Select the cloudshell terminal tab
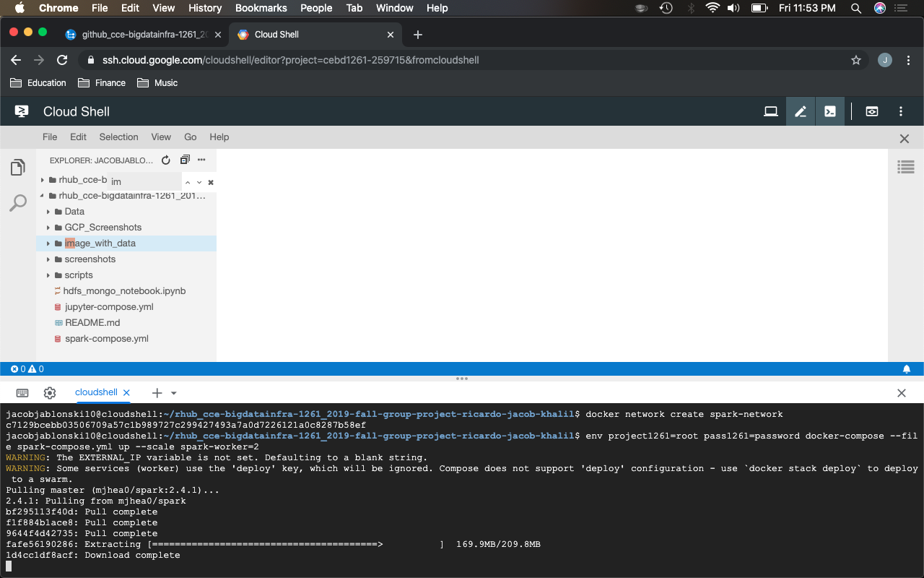 coord(96,392)
